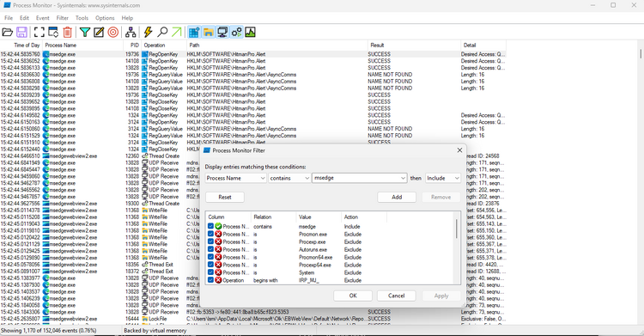The height and width of the screenshot is (336, 644).
Task: Uncheck the Procmon64.exe Exclude filter checkbox
Action: (x=210, y=257)
